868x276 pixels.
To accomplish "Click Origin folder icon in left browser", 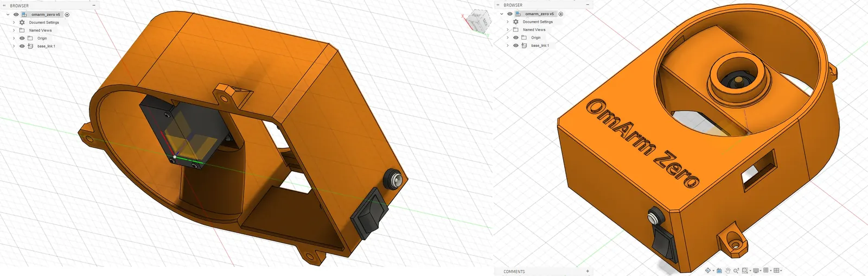I will [x=30, y=38].
